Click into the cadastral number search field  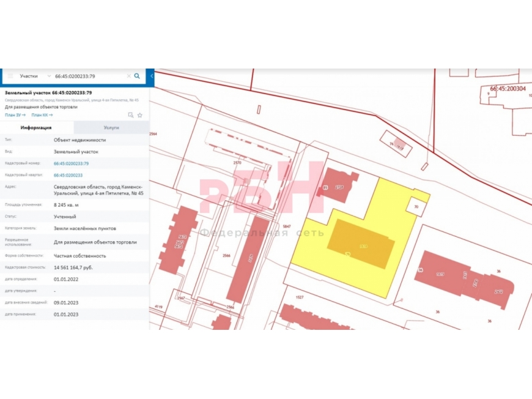[89, 76]
